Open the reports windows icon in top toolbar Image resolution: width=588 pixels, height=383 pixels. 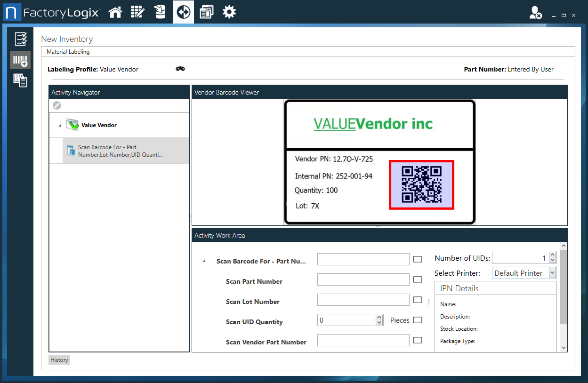pyautogui.click(x=206, y=12)
